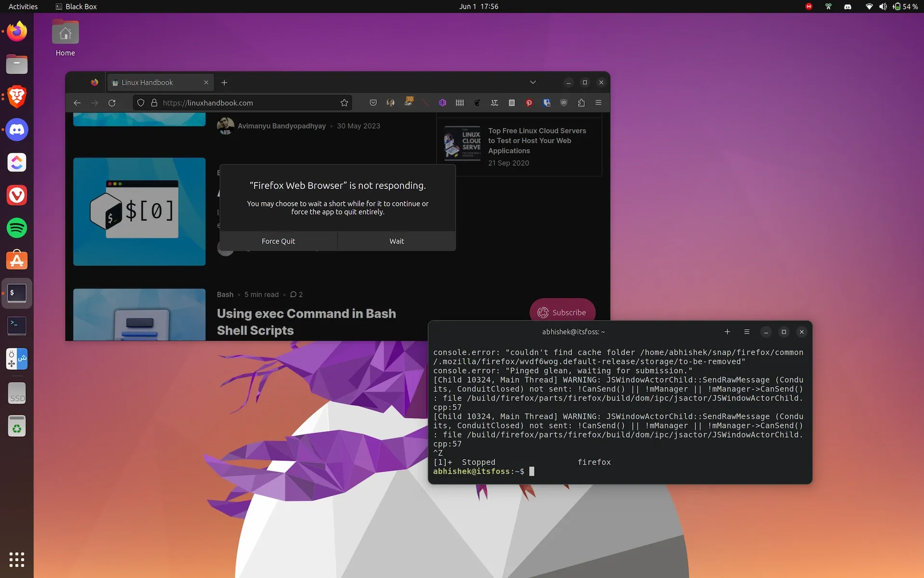Screen dimensions: 924x578
Task: Open the Extensions puzzle piece menu
Action: pyautogui.click(x=581, y=103)
